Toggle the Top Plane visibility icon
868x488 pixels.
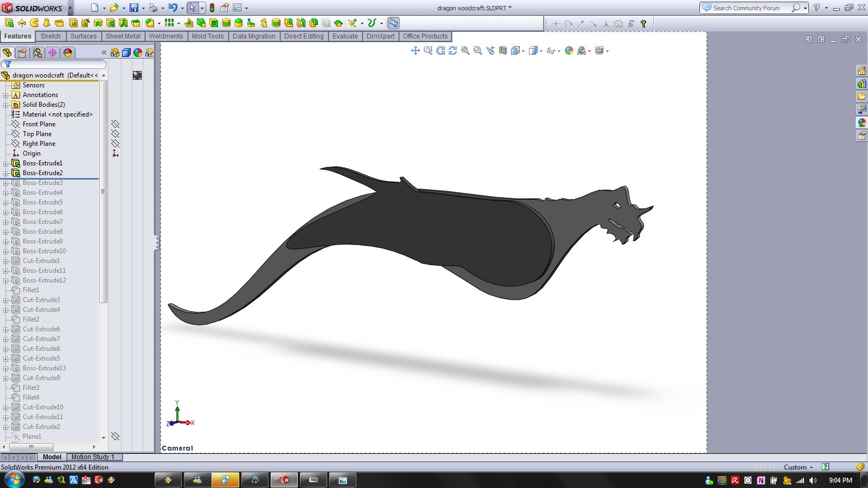(115, 134)
